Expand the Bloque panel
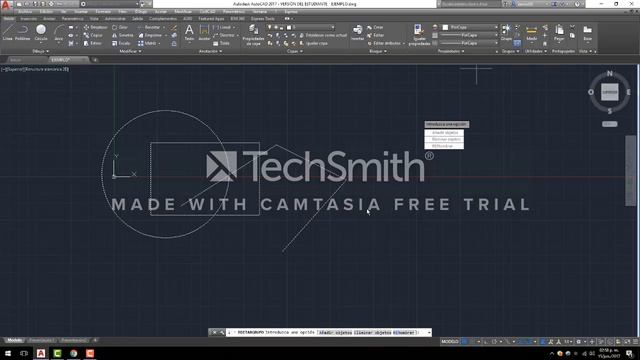This screenshot has width=640, height=360. [378, 51]
